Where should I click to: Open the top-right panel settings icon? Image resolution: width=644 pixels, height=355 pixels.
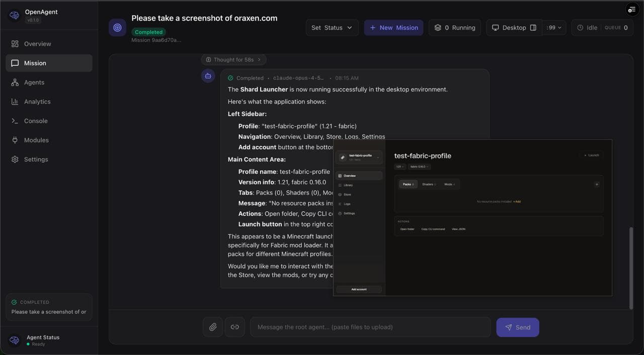point(631,10)
